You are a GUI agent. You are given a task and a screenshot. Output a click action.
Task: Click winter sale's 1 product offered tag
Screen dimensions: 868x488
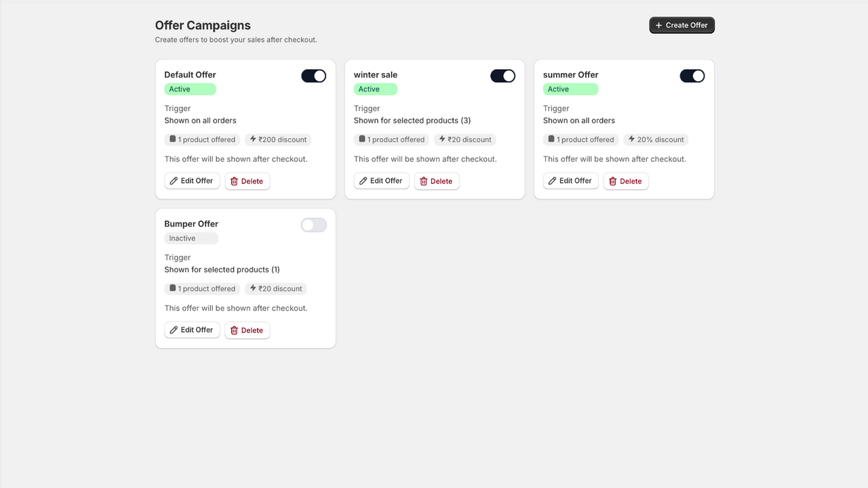coord(391,140)
